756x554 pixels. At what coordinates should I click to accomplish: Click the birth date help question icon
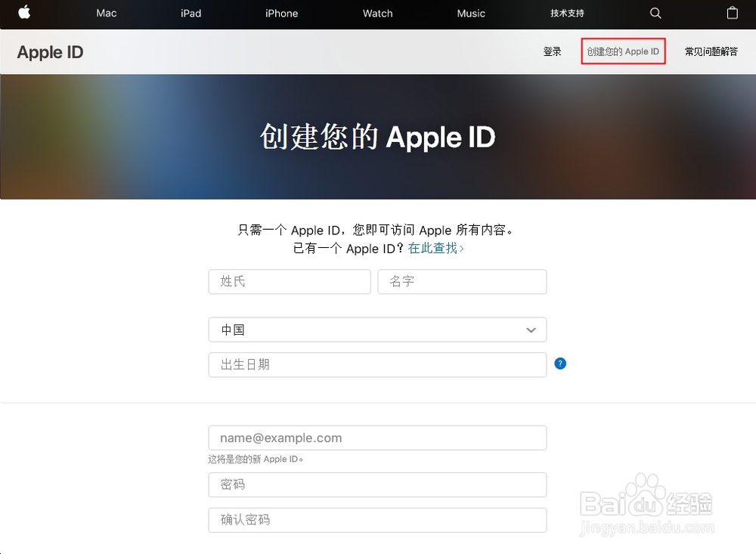click(x=559, y=364)
